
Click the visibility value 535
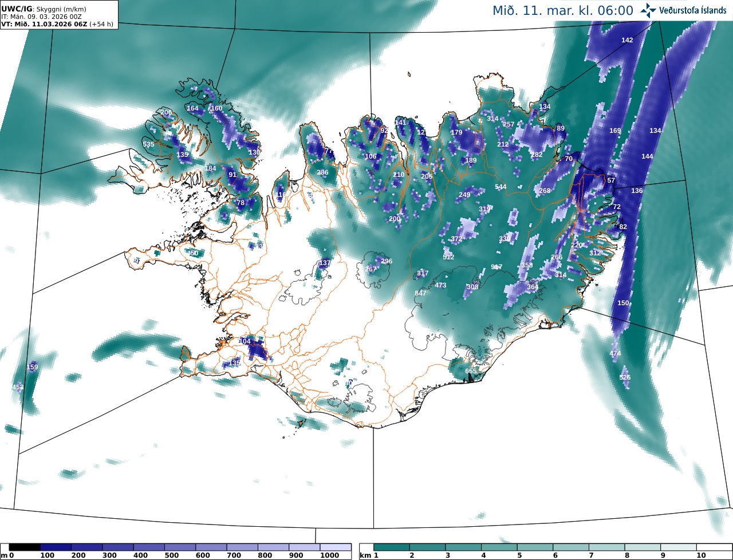(148, 144)
